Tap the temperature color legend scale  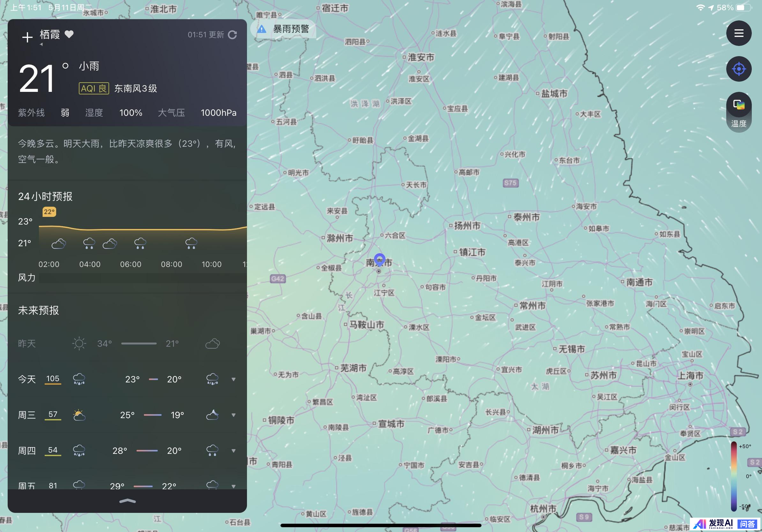pos(734,476)
